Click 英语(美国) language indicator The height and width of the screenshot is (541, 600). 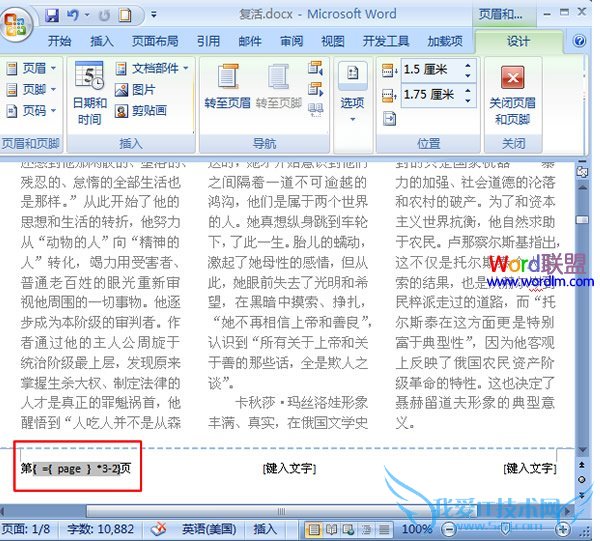(x=209, y=529)
